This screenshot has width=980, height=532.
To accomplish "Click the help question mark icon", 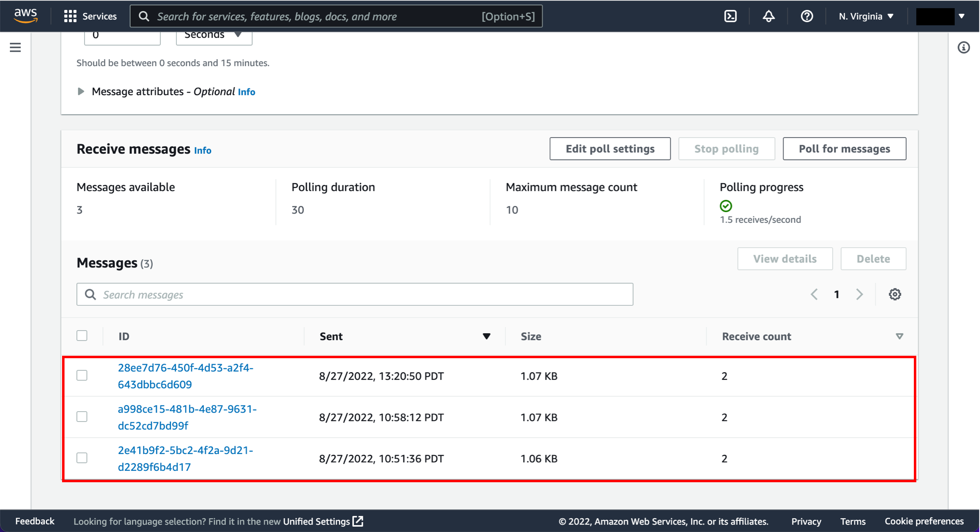I will point(806,16).
